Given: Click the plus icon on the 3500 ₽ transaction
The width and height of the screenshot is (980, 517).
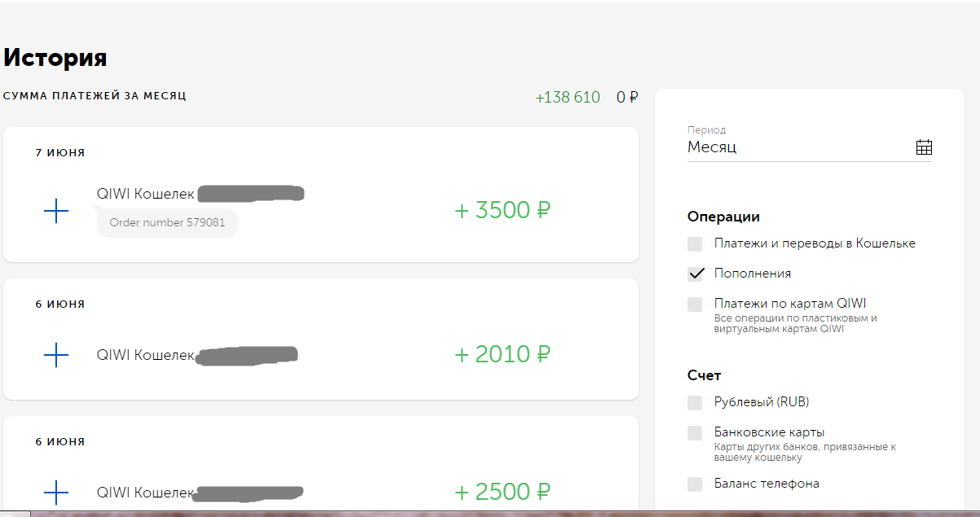Looking at the screenshot, I should 55,212.
